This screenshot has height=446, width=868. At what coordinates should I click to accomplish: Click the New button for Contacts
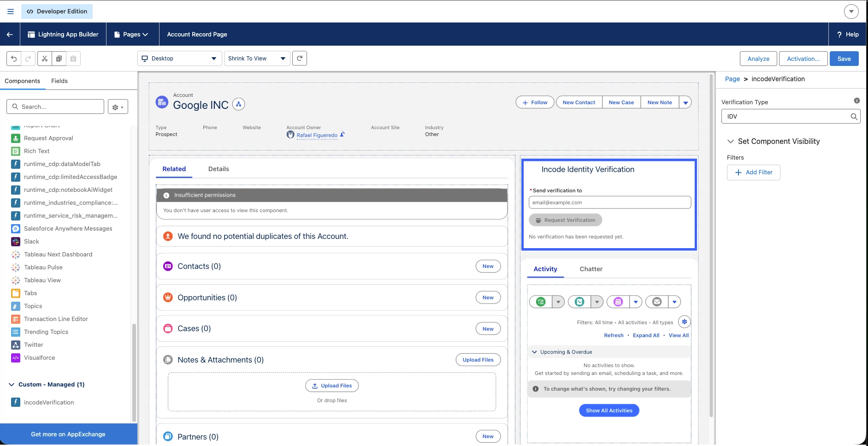pos(488,266)
